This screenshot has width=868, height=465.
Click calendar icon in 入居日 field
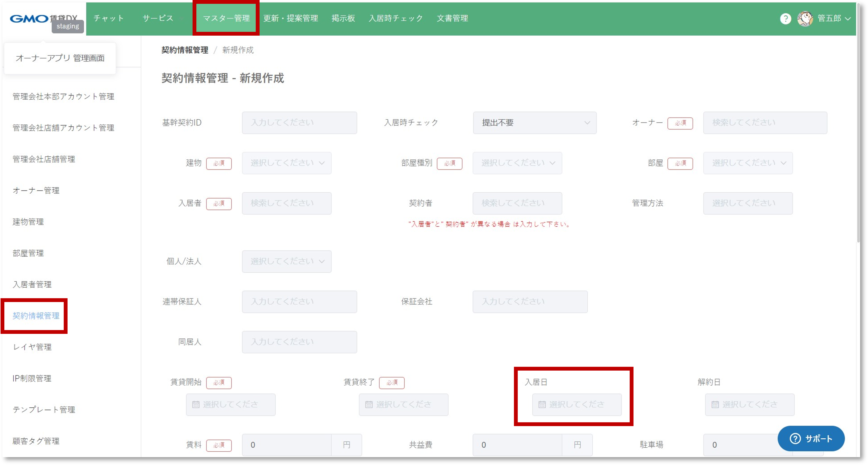[542, 404]
